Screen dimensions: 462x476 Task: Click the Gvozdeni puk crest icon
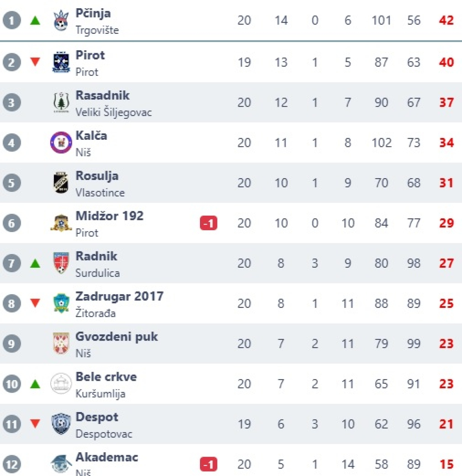tap(61, 343)
